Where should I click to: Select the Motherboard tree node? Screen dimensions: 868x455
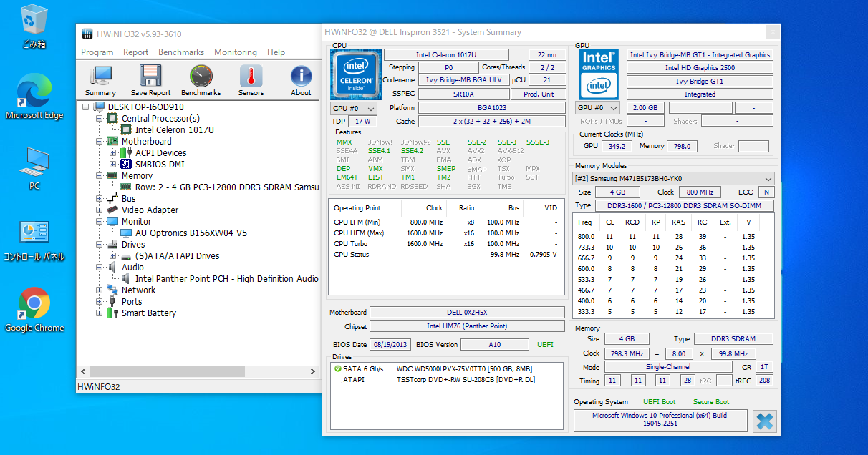(x=147, y=142)
